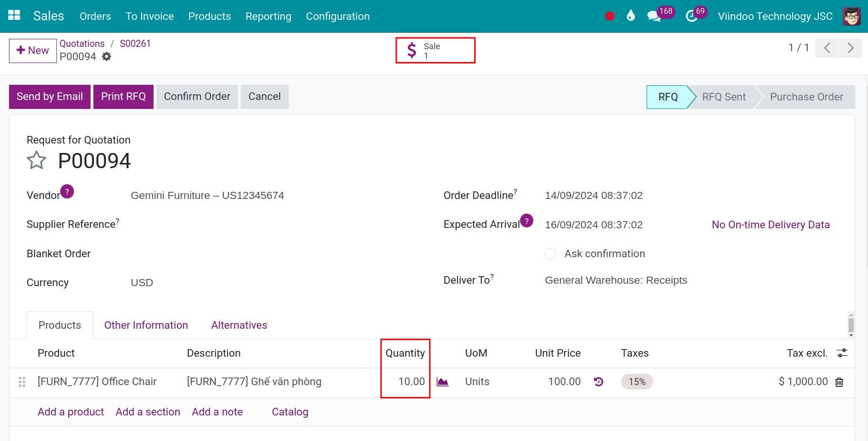Image resolution: width=868 pixels, height=441 pixels.
Task: Click the red recording dot icon
Action: click(x=610, y=16)
